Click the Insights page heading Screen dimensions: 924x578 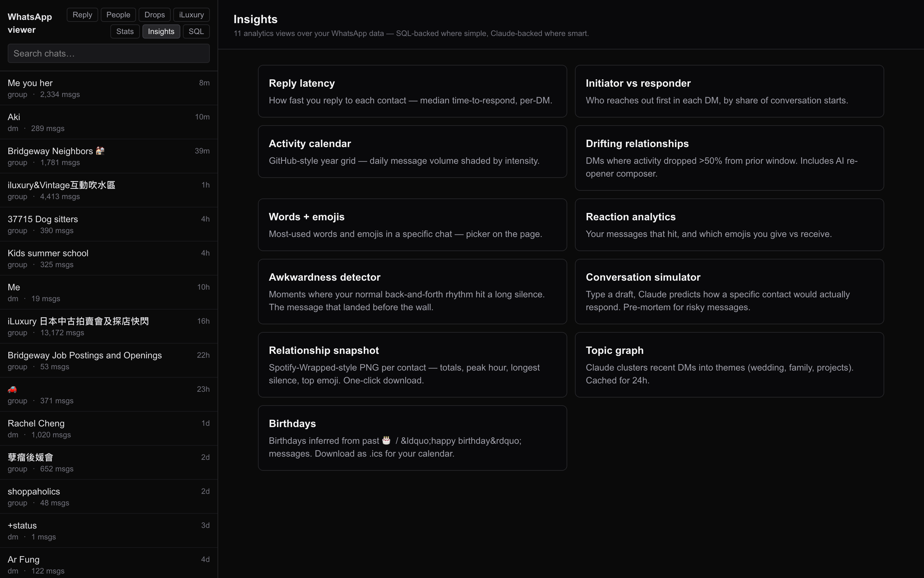click(255, 19)
